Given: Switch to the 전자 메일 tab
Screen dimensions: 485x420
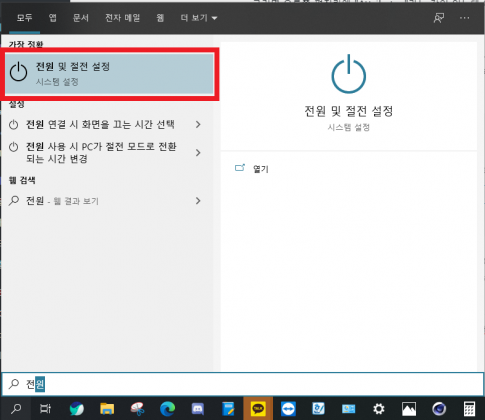Looking at the screenshot, I should [x=122, y=17].
